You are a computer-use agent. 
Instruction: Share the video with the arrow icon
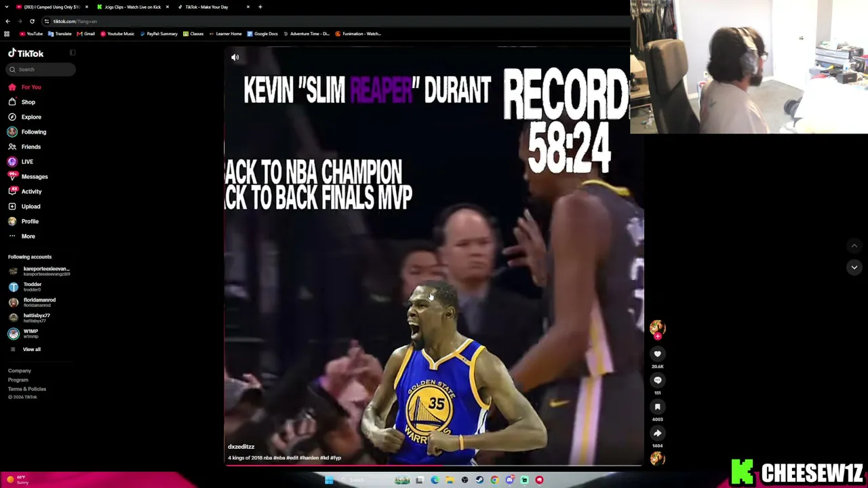coord(657,433)
